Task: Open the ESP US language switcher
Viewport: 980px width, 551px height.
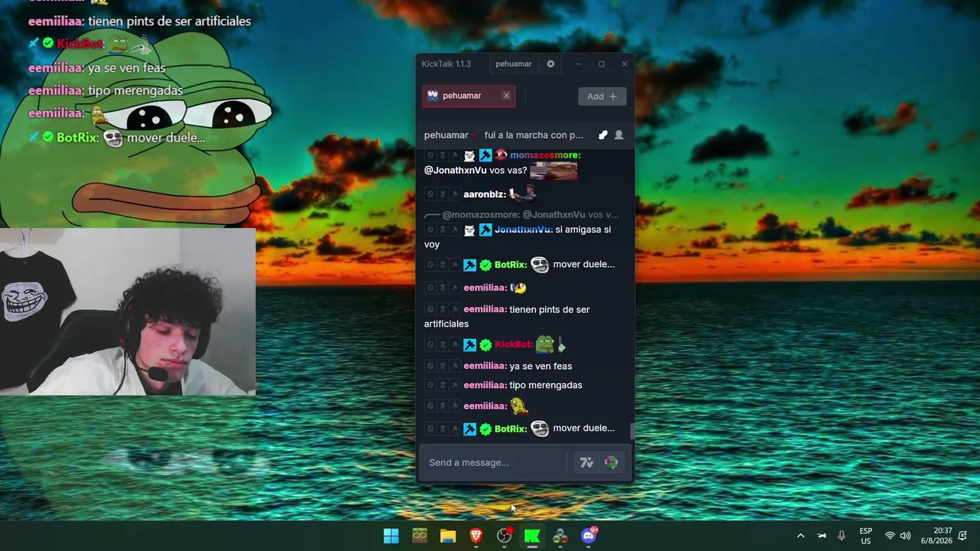Action: (866, 536)
